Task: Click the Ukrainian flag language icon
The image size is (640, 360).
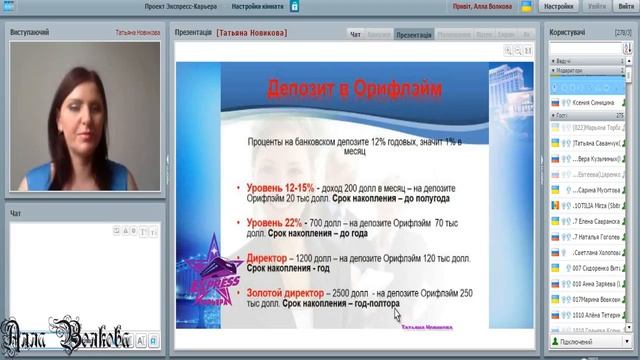Action: tap(527, 6)
